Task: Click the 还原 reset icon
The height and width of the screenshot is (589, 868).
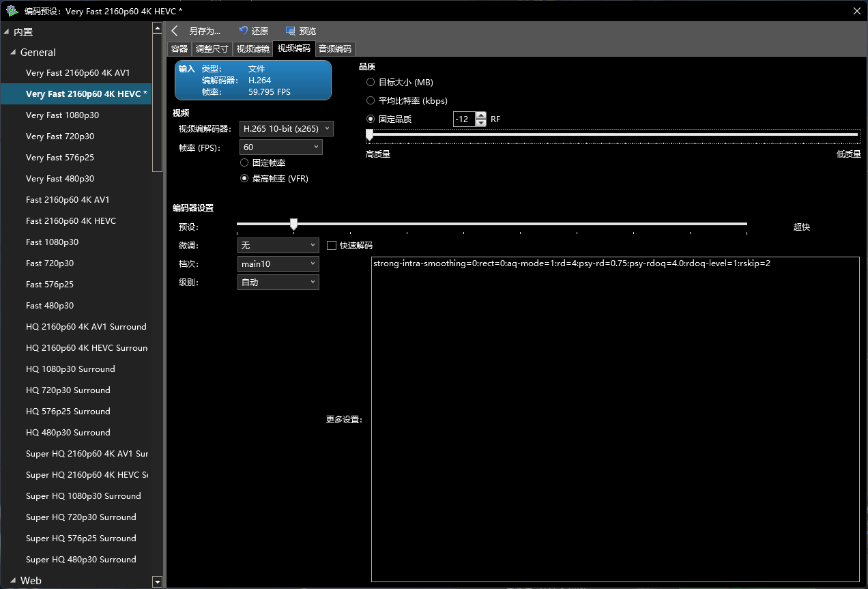Action: [x=244, y=31]
